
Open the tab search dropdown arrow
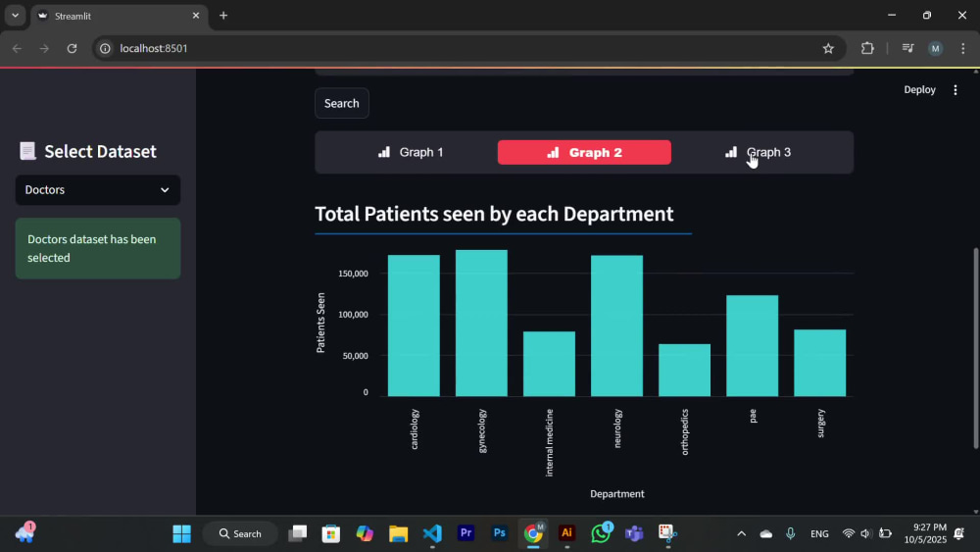(x=15, y=16)
